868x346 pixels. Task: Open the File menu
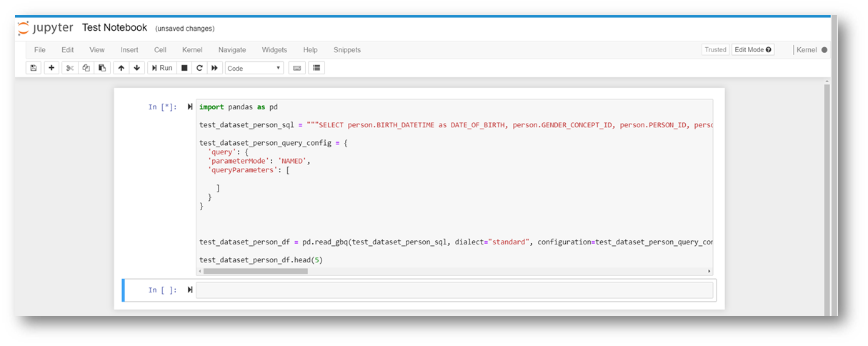pyautogui.click(x=40, y=50)
